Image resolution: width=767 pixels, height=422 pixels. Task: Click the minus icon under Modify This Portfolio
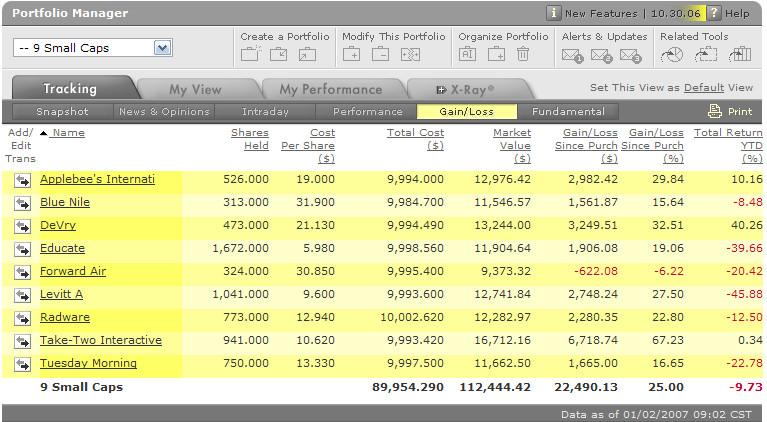tap(381, 54)
